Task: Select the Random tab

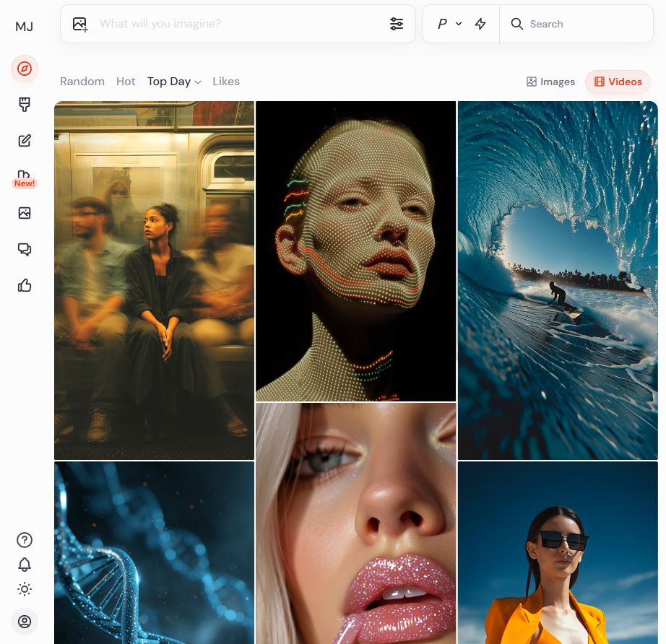Action: pos(82,82)
